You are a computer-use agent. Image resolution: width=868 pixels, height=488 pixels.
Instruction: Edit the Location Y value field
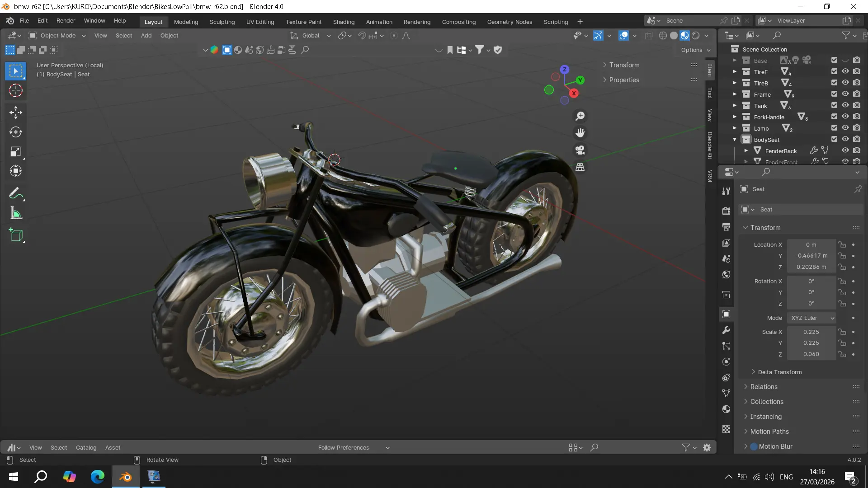[811, 256]
